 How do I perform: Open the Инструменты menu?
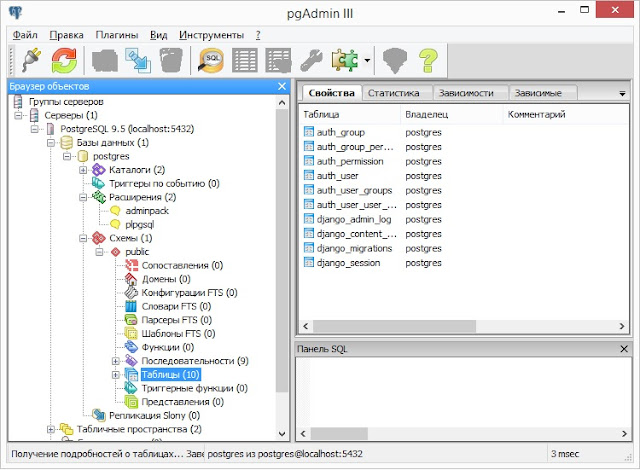coord(211,35)
